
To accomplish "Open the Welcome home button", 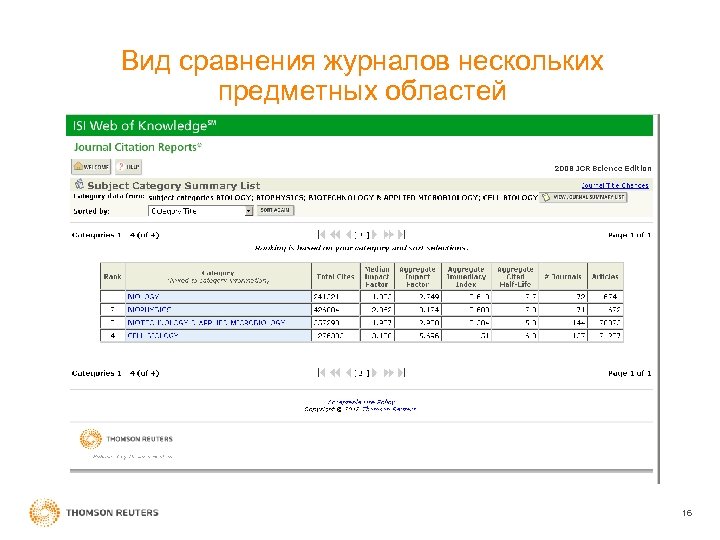I will click(91, 167).
